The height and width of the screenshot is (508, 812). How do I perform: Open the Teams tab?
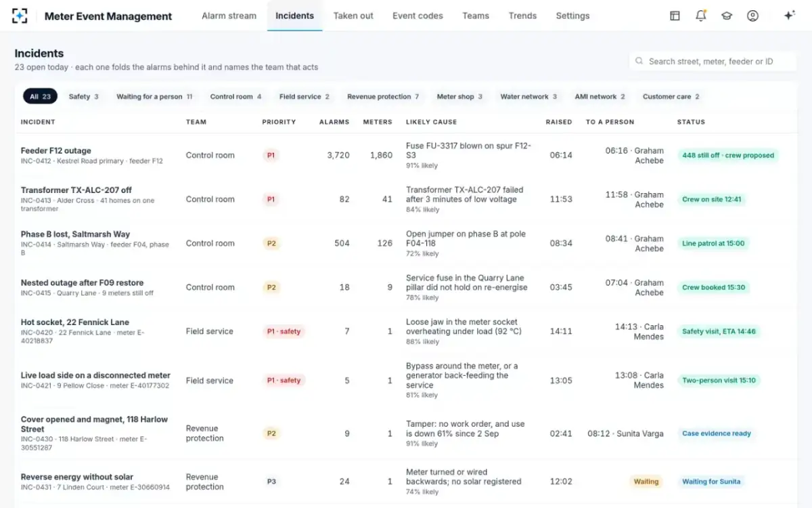coord(476,16)
